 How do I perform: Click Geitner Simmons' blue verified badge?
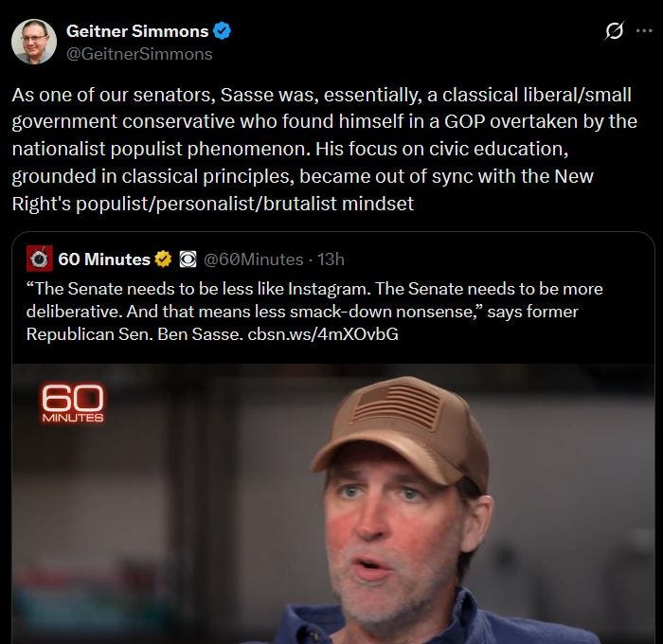(222, 31)
